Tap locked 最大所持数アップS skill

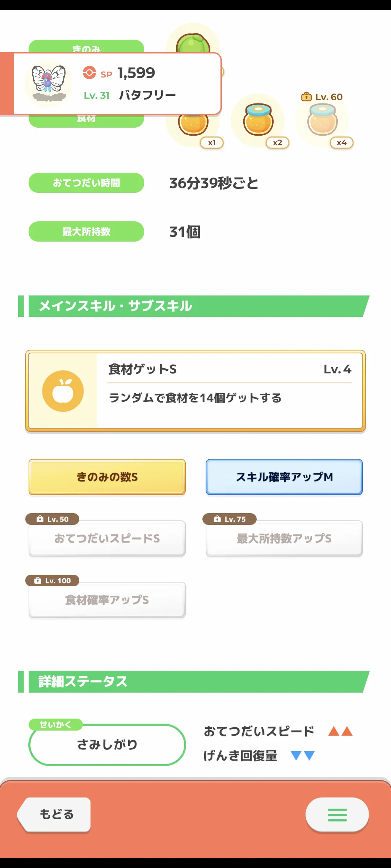click(284, 539)
